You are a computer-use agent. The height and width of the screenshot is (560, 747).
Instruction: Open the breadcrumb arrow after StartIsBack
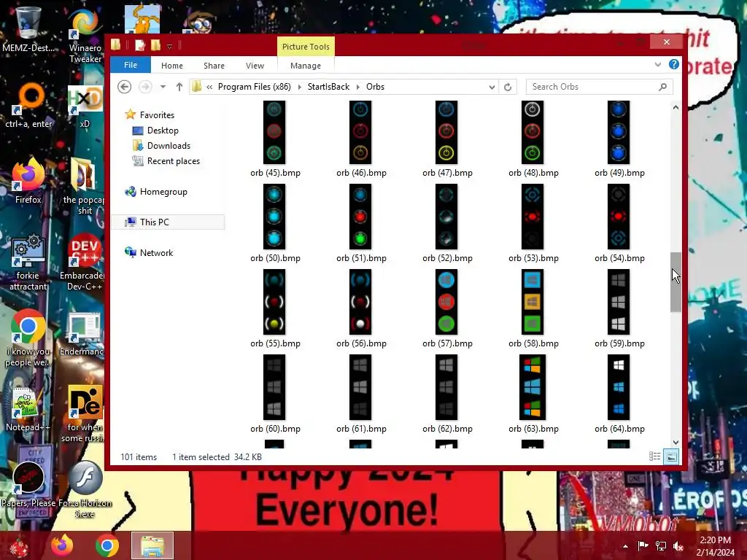357,87
